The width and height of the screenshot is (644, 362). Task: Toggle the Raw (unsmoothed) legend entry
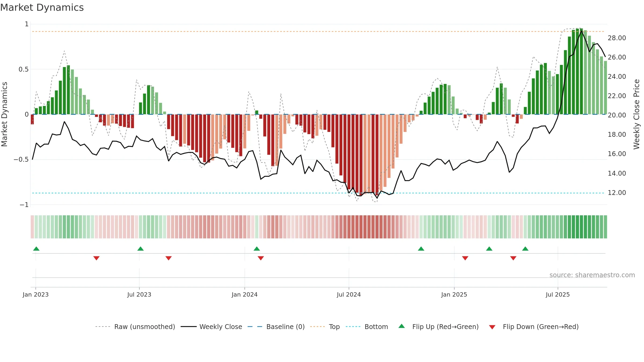click(x=135, y=327)
